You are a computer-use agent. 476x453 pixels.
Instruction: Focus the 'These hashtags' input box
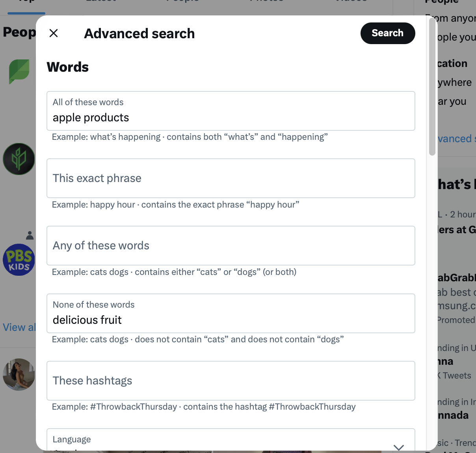[x=231, y=381]
